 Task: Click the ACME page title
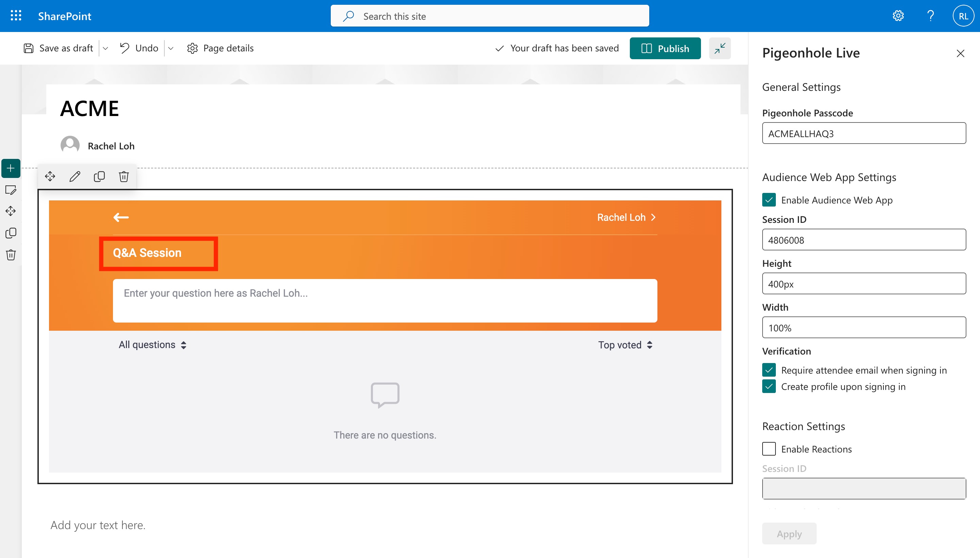coord(89,109)
